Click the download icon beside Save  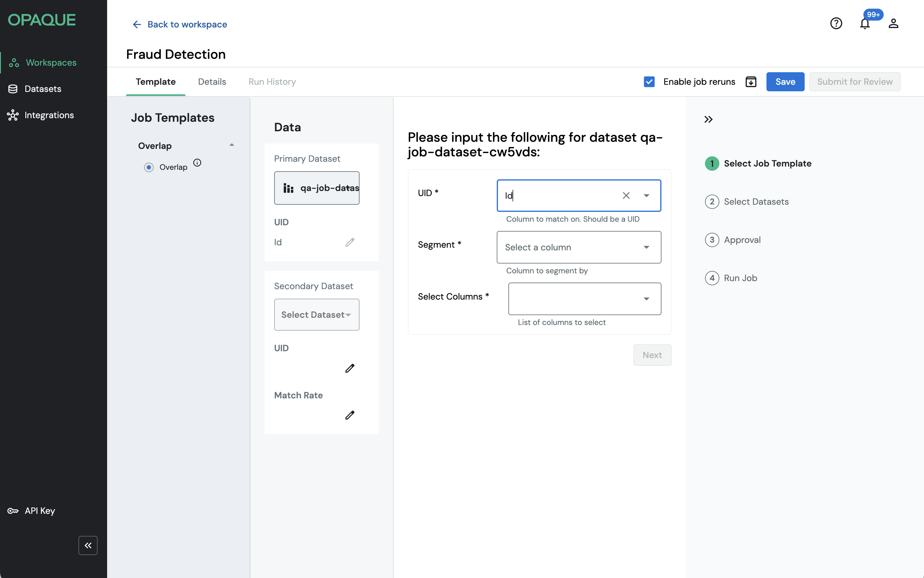click(751, 82)
